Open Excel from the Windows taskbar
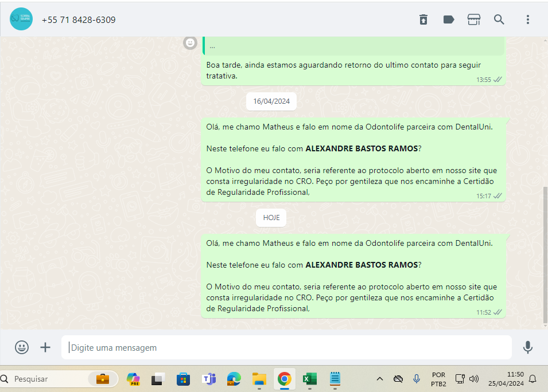Viewport: 548px width, 392px height. [310, 379]
